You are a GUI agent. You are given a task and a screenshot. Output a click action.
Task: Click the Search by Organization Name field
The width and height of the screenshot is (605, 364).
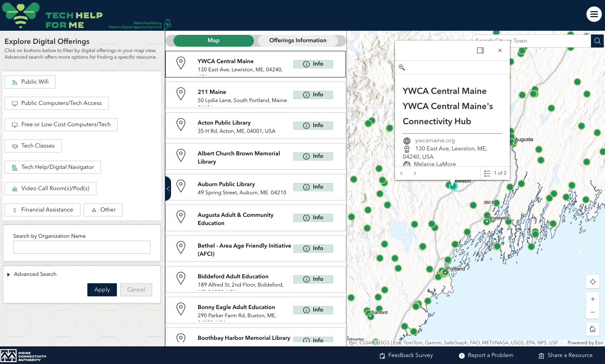82,247
